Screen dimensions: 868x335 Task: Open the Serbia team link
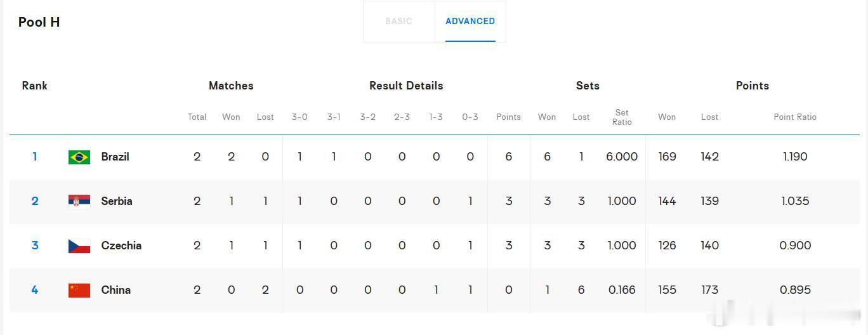tap(117, 201)
